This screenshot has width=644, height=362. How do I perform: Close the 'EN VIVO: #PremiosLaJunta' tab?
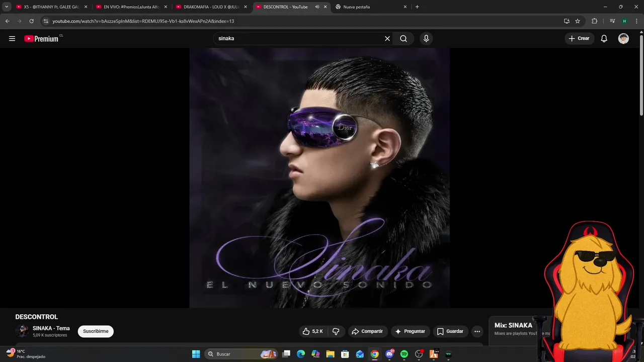pos(166,7)
